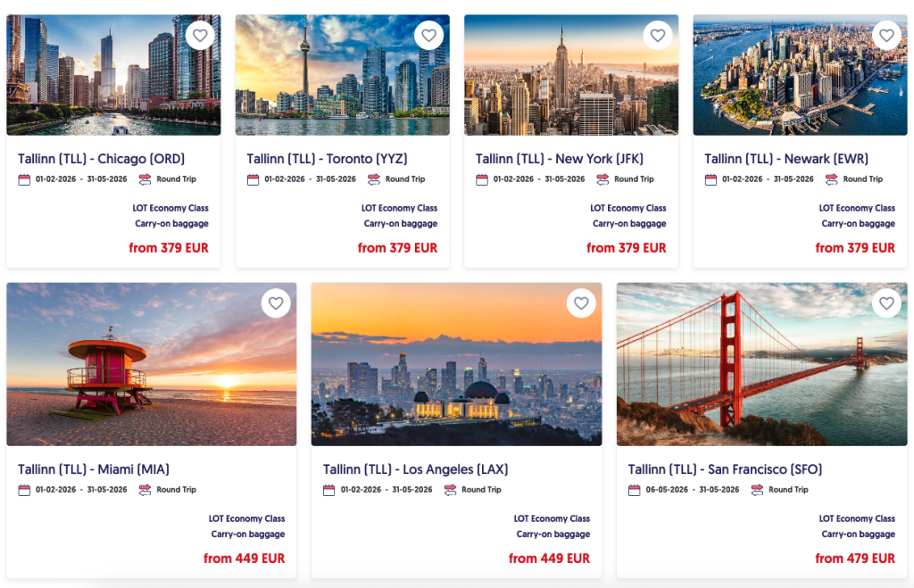The image size is (914, 588).
Task: Select 'from 449 EUR' price on Los Angeles card
Action: point(549,559)
